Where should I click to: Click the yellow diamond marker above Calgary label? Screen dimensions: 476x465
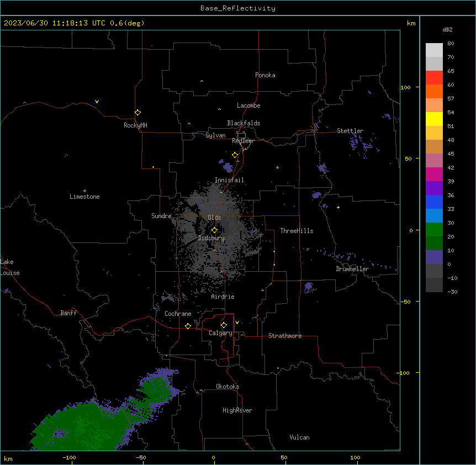click(x=224, y=325)
